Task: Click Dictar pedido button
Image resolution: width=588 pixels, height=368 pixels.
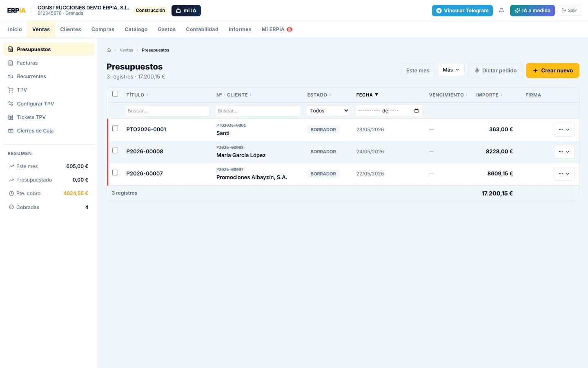Action: point(495,70)
